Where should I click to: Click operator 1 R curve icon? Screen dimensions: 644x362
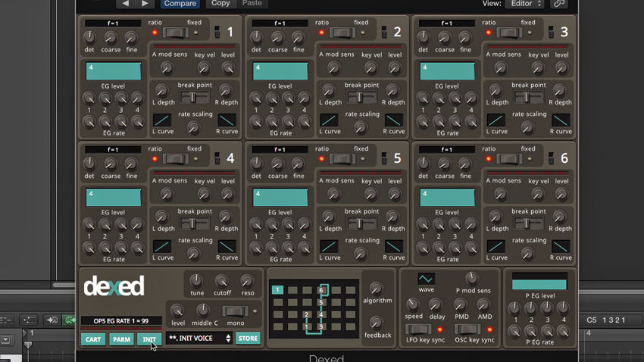[x=227, y=120]
